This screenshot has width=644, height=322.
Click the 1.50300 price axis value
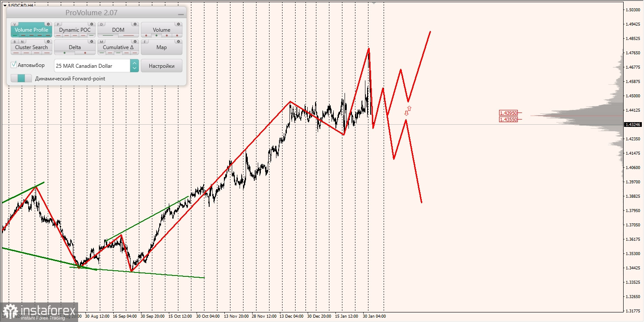633,10
